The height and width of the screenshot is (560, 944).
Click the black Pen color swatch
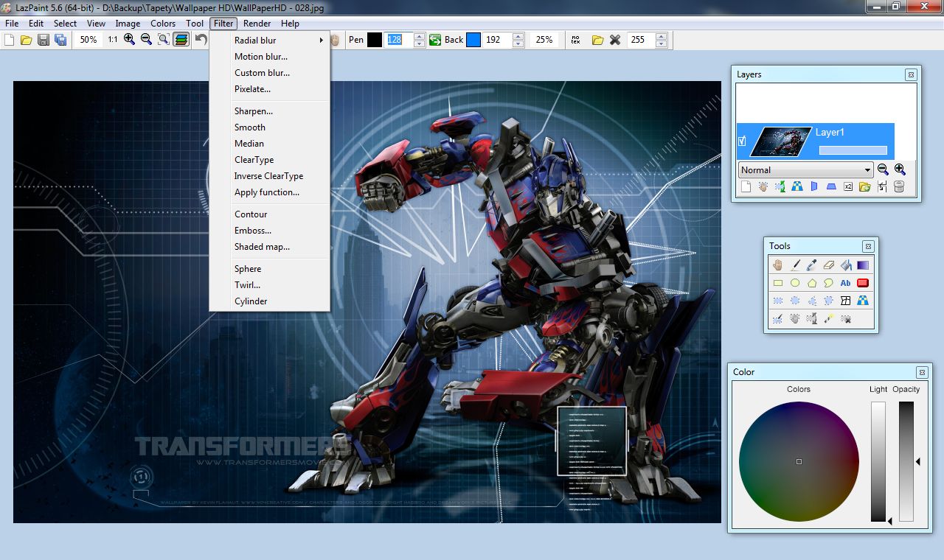375,40
